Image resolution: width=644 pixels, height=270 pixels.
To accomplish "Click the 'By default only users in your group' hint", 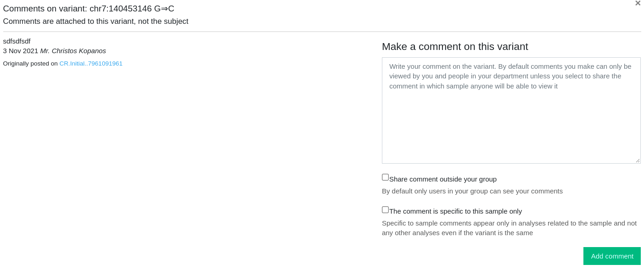I will coord(472,191).
